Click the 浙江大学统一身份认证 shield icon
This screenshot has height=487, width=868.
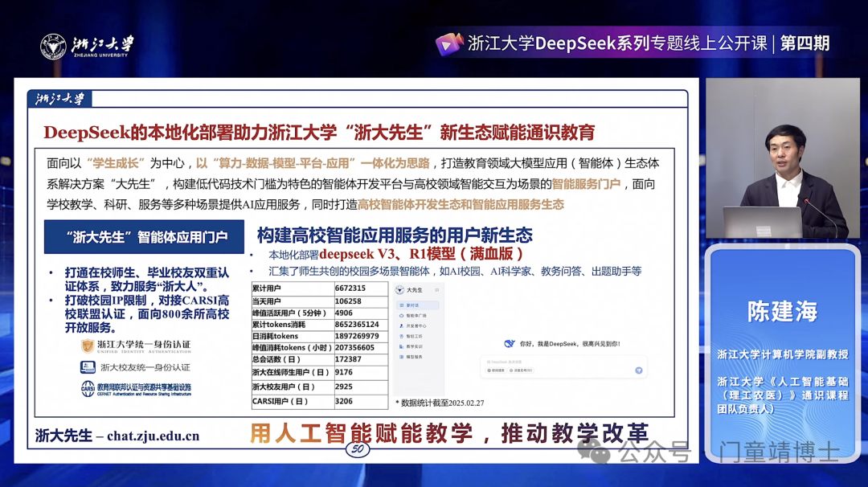pyautogui.click(x=88, y=346)
